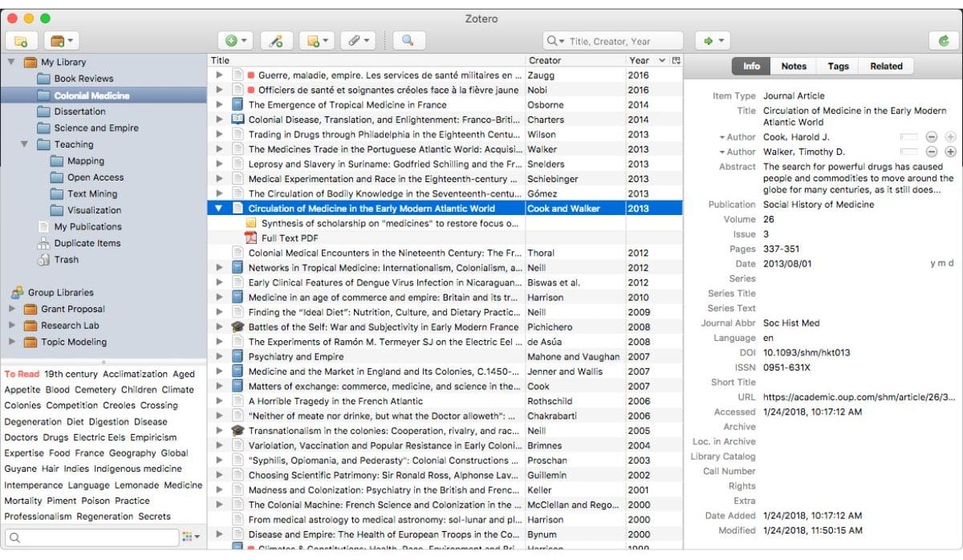Click the tag filter search box

pos(91,538)
